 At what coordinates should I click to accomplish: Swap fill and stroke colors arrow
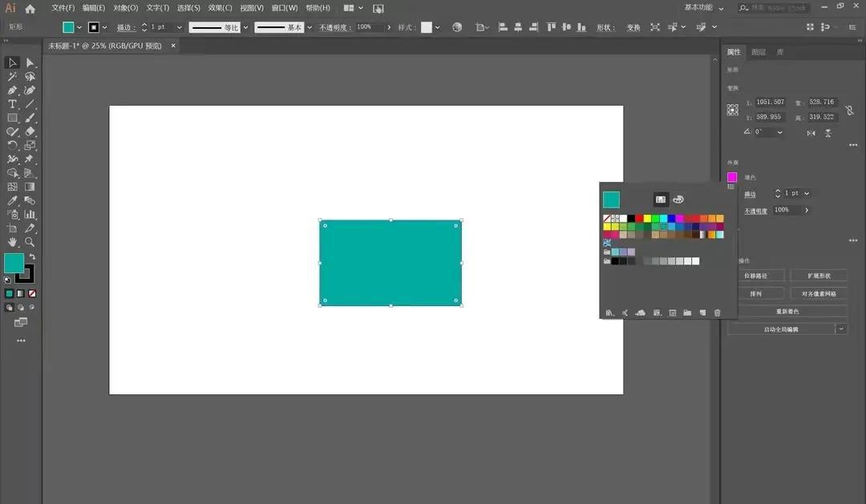coord(32,256)
